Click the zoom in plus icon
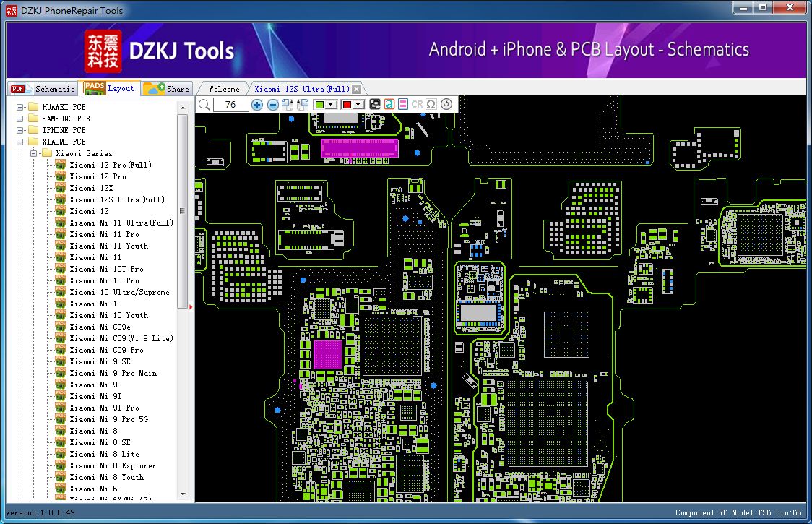812x524 pixels. (257, 105)
